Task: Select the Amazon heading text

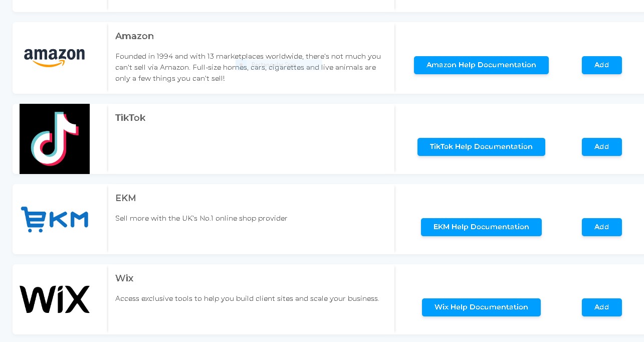Action: [x=134, y=36]
